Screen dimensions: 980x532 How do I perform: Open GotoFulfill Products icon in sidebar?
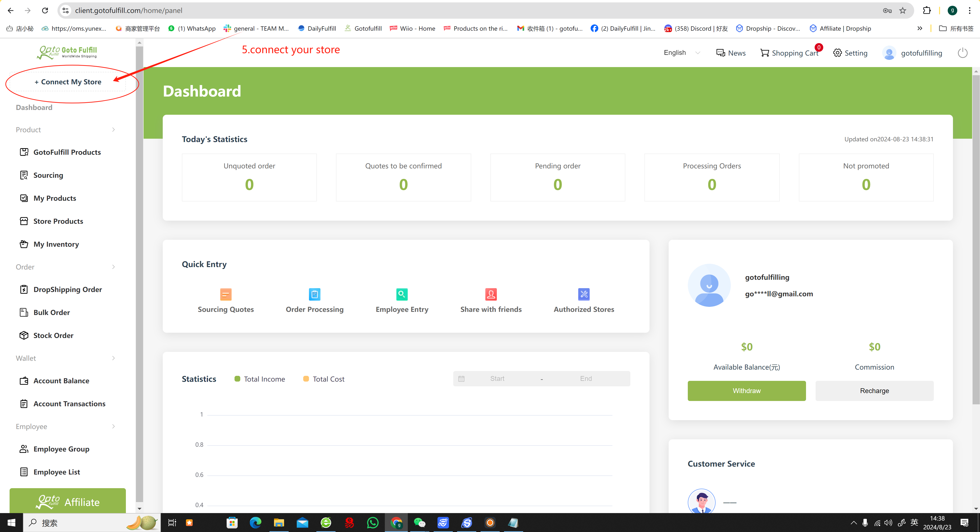(x=24, y=152)
